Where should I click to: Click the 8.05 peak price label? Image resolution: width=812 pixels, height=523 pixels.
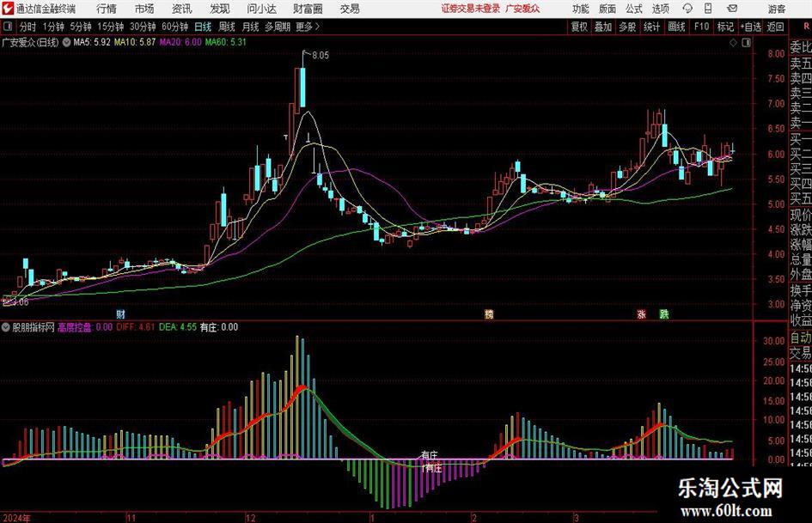point(321,55)
